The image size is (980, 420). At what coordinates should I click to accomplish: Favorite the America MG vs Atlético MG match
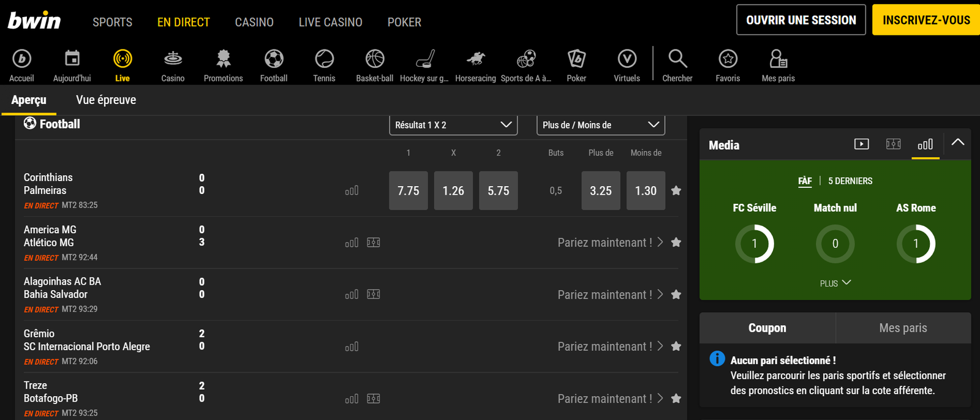click(676, 242)
